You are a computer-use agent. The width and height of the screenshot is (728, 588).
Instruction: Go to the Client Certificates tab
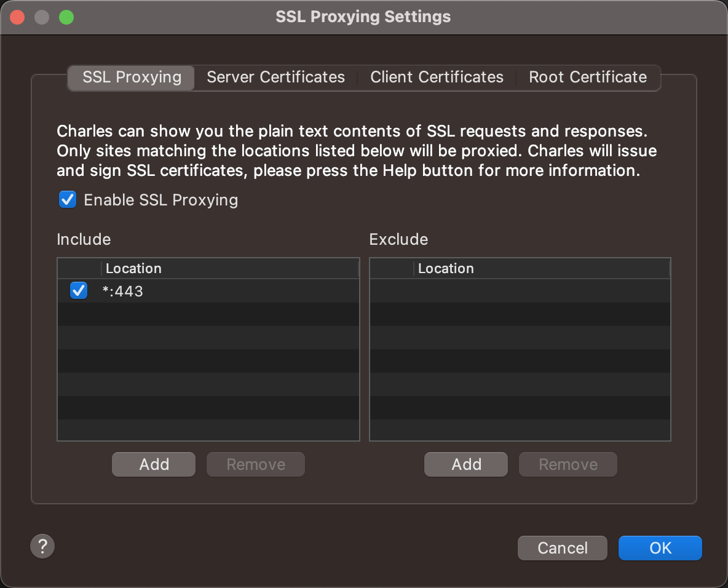click(437, 77)
